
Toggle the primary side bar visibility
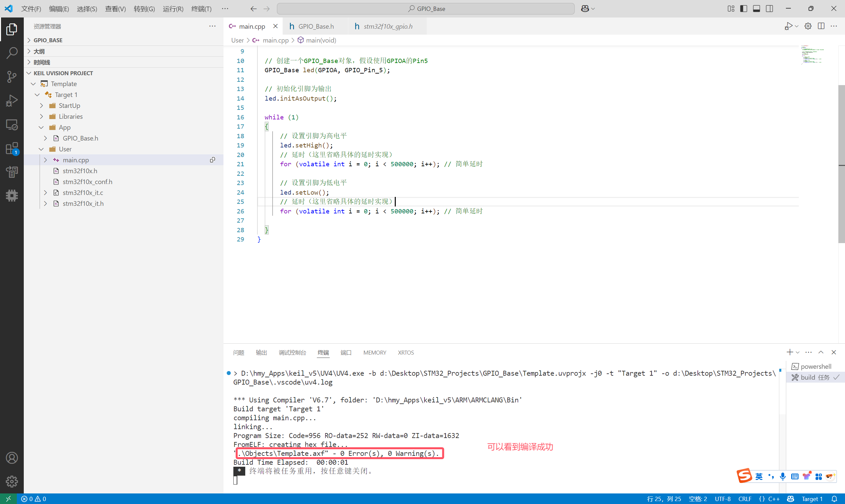pos(743,9)
